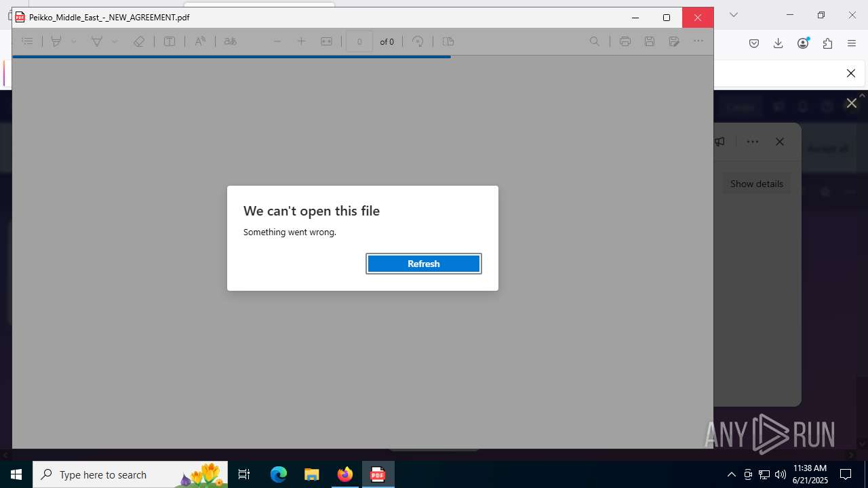The height and width of the screenshot is (488, 868).
Task: Click the Rotate icon
Action: coord(418,41)
